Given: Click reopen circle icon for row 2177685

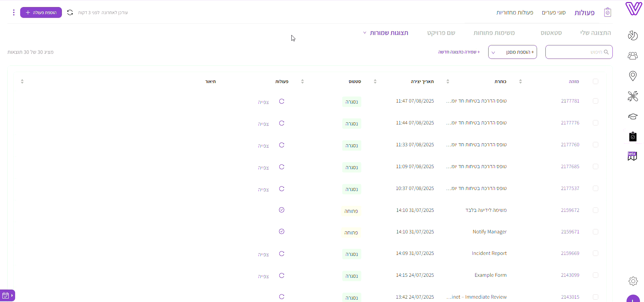Looking at the screenshot, I should (282, 167).
